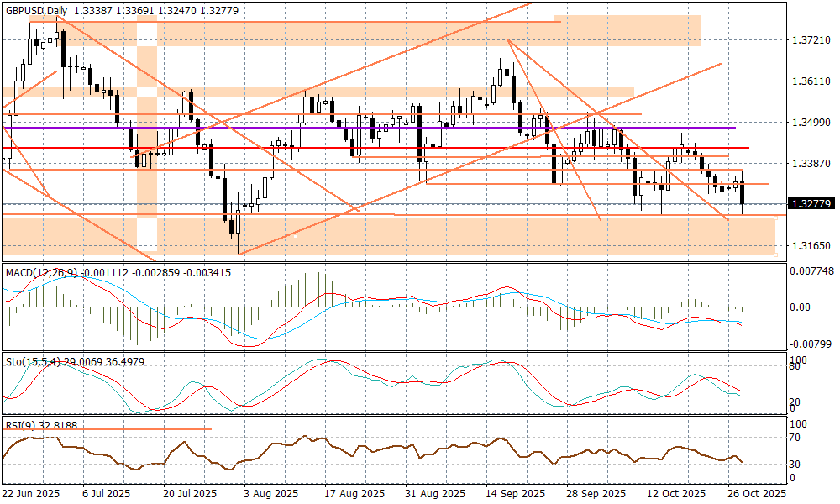Screen dimensions: 840x504
Task: Click the GBPUSD,Daily chart title
Action: click(x=36, y=11)
